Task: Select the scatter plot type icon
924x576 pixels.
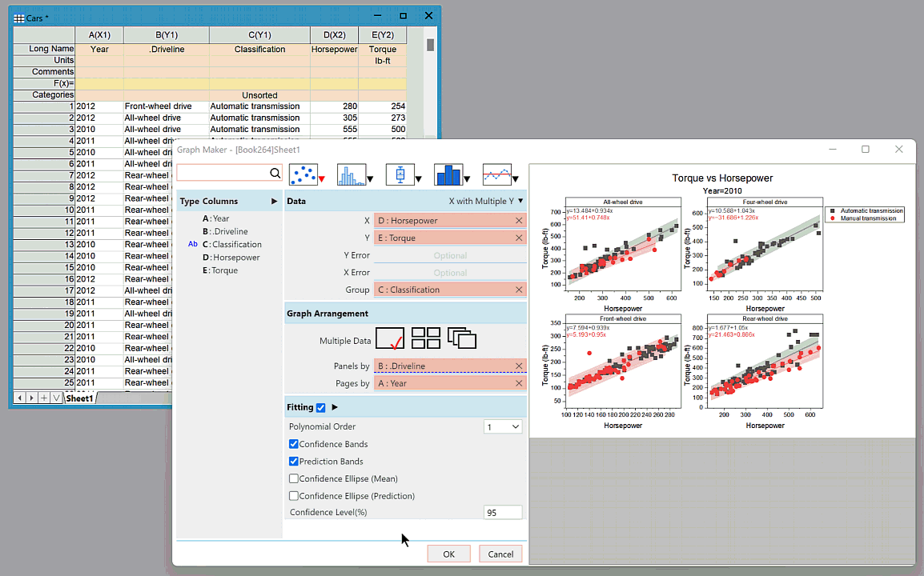Action: point(303,174)
